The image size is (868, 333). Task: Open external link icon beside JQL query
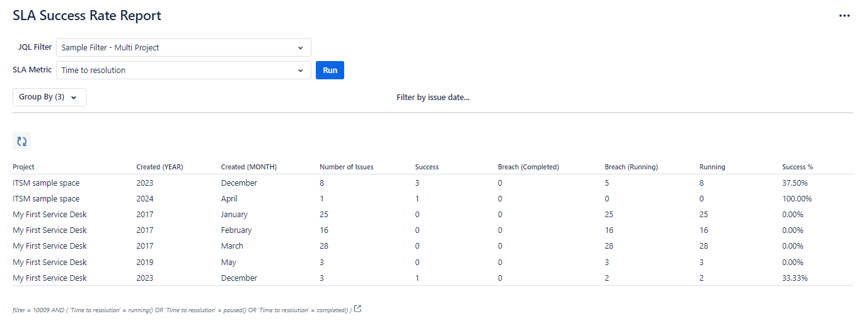pyautogui.click(x=357, y=309)
